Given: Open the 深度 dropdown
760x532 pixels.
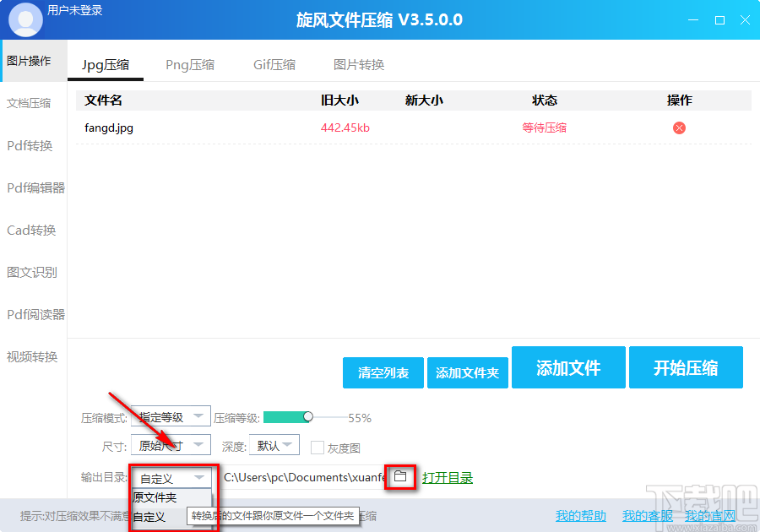Looking at the screenshot, I should click(x=274, y=445).
